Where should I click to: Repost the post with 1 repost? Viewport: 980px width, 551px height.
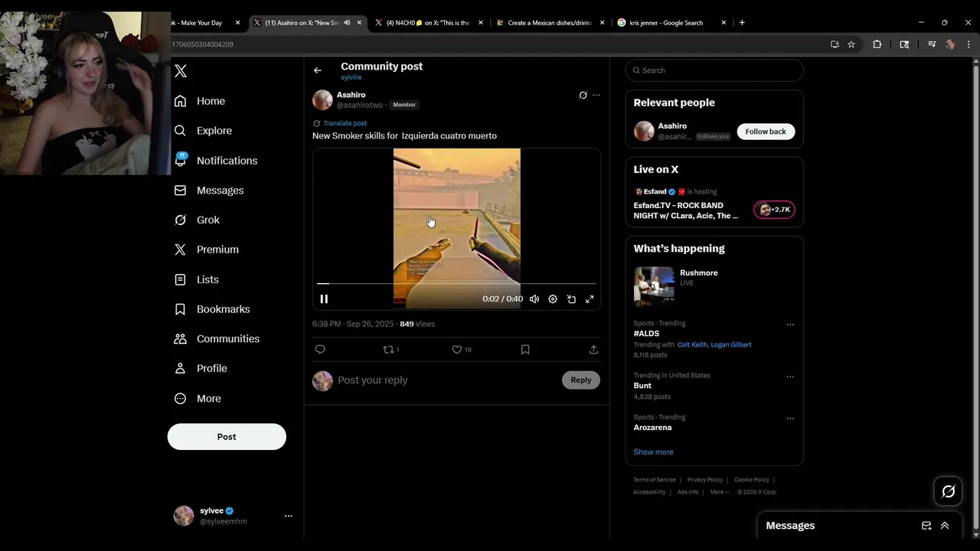pos(391,350)
